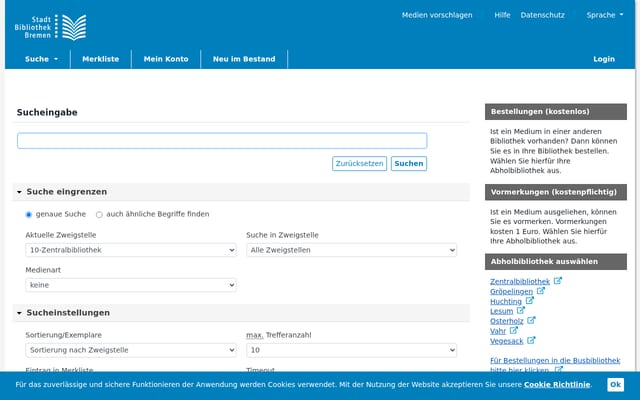Open the Suche in Zweigstelle dropdown
The height and width of the screenshot is (400, 640).
click(x=351, y=250)
